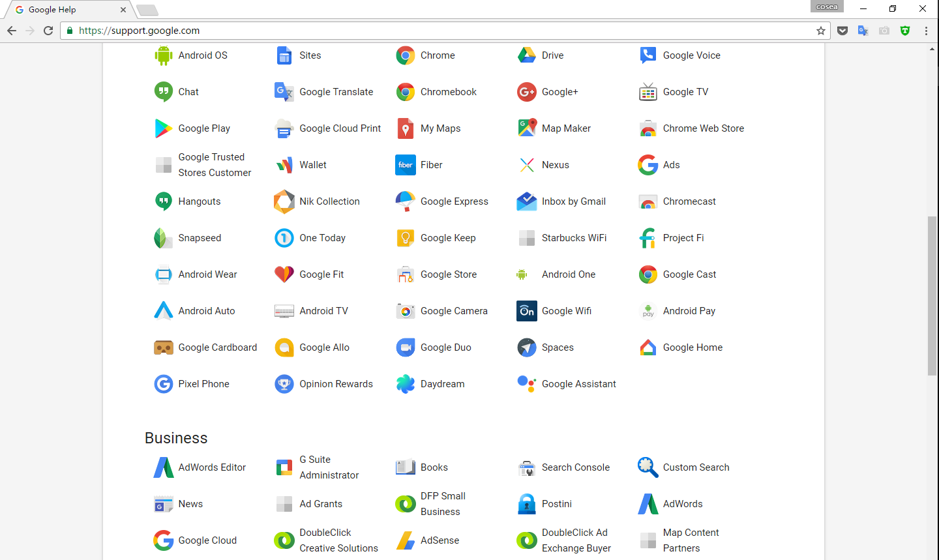Screen dimensions: 939x560
Task: Click the Chrome product icon
Action: [406, 55]
